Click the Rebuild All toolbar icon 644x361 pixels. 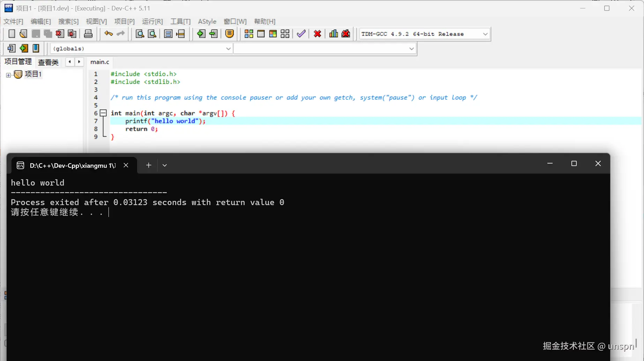tap(285, 34)
